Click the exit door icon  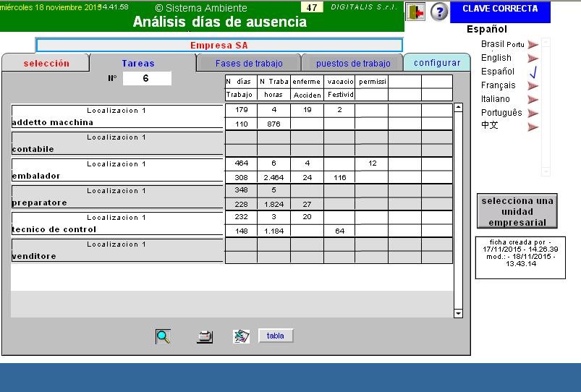tap(415, 12)
